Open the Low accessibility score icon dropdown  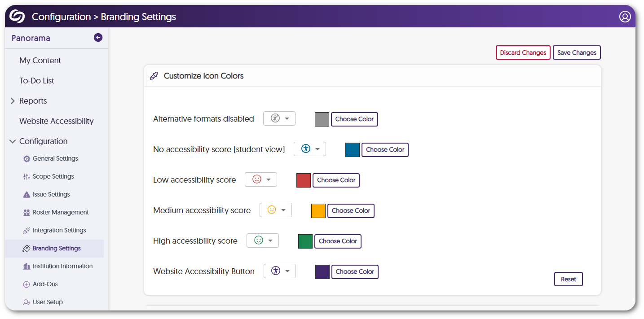(261, 179)
